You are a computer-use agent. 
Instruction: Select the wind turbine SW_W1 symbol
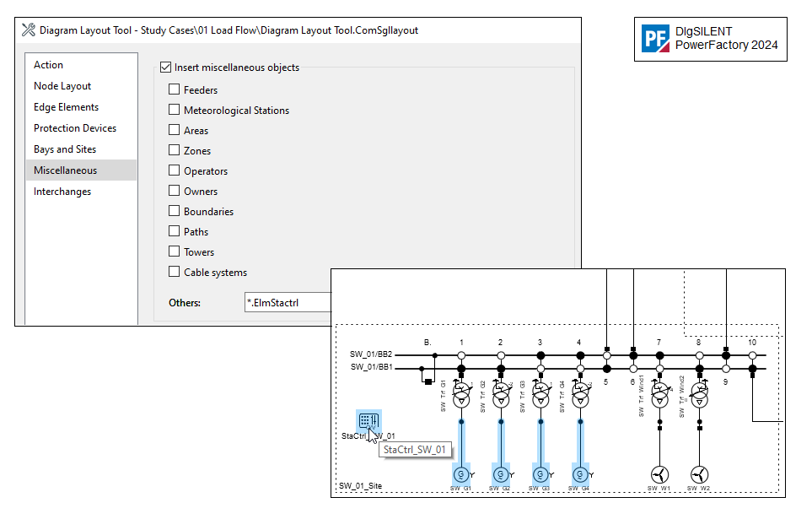pos(659,474)
